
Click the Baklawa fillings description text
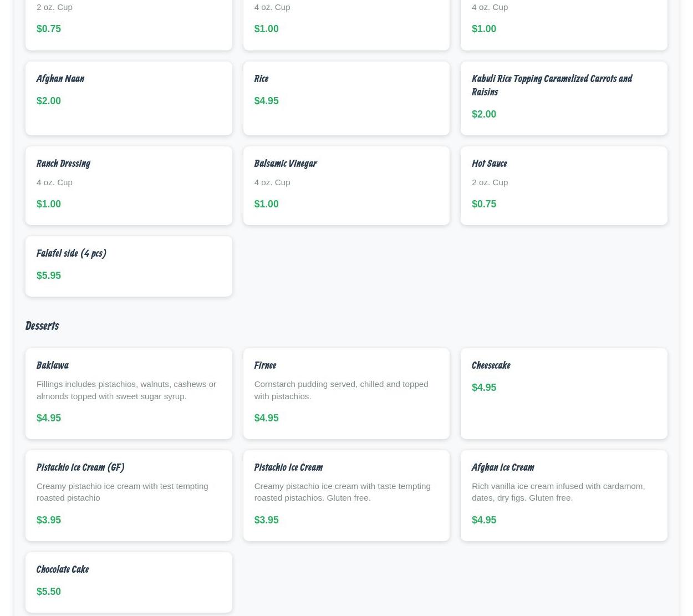tap(126, 390)
